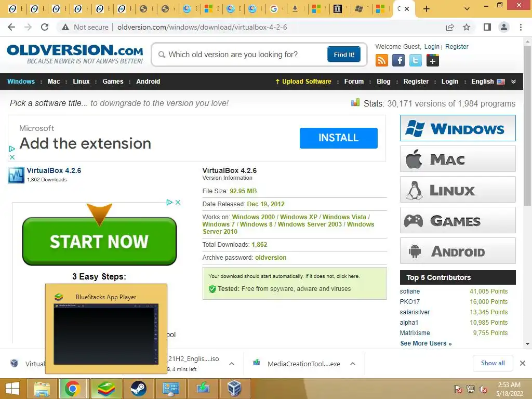Click the browser back arrow
Image resolution: width=532 pixels, height=399 pixels.
tap(11, 27)
